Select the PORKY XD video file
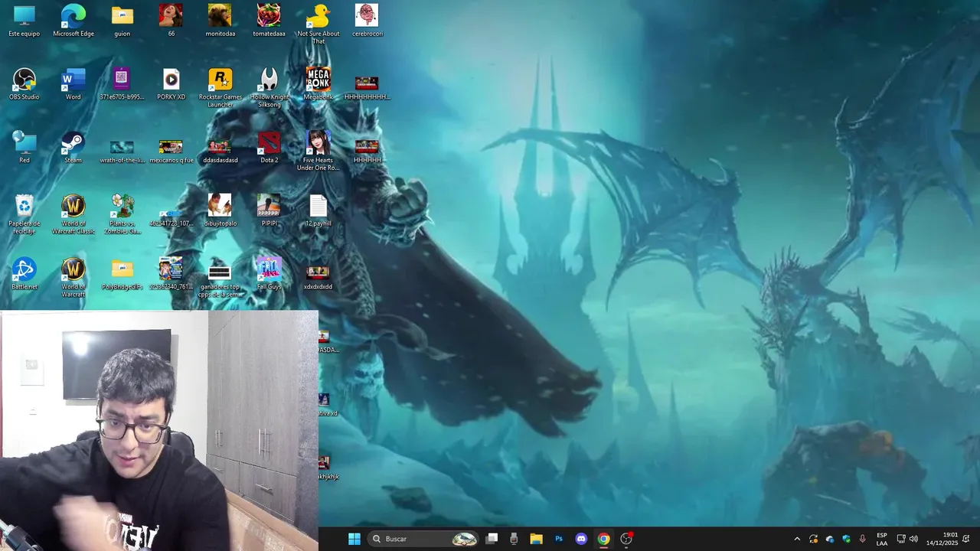Image resolution: width=980 pixels, height=551 pixels. 171,84
